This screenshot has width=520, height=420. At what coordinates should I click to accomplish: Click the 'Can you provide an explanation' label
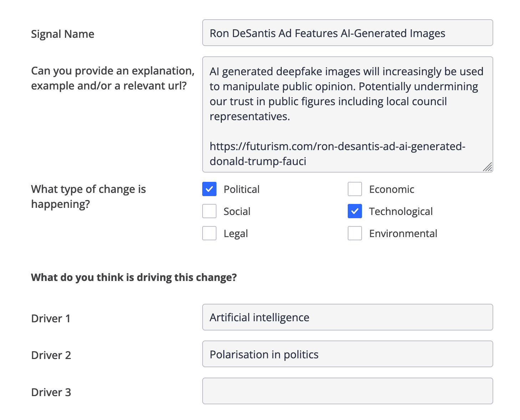click(112, 78)
